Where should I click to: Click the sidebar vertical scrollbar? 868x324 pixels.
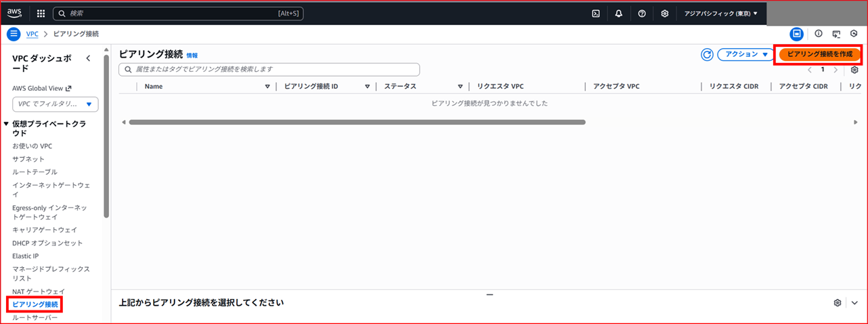pos(106,136)
